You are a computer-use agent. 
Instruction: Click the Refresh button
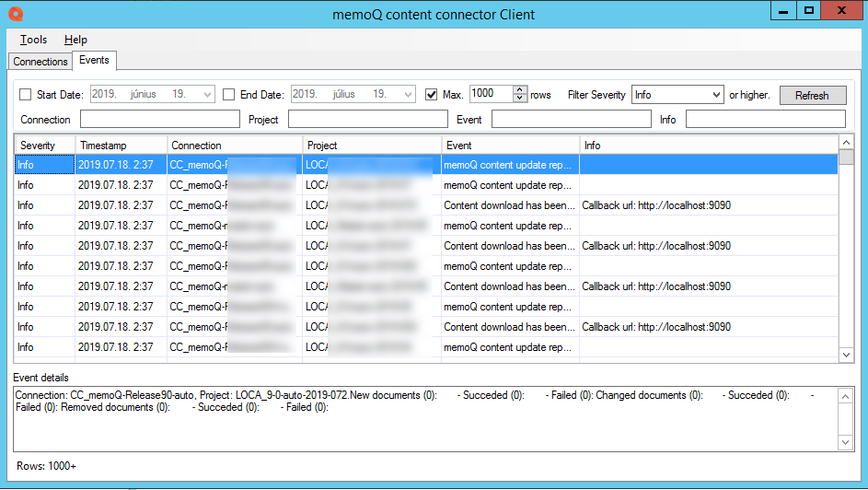[813, 95]
